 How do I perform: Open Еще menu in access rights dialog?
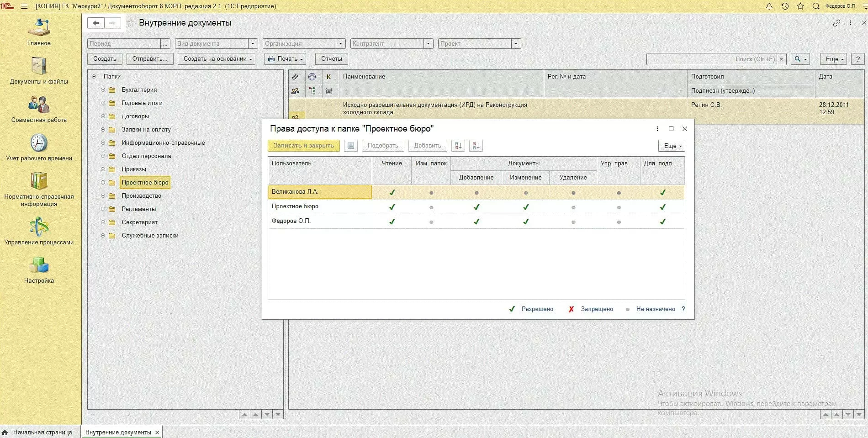[x=672, y=146]
